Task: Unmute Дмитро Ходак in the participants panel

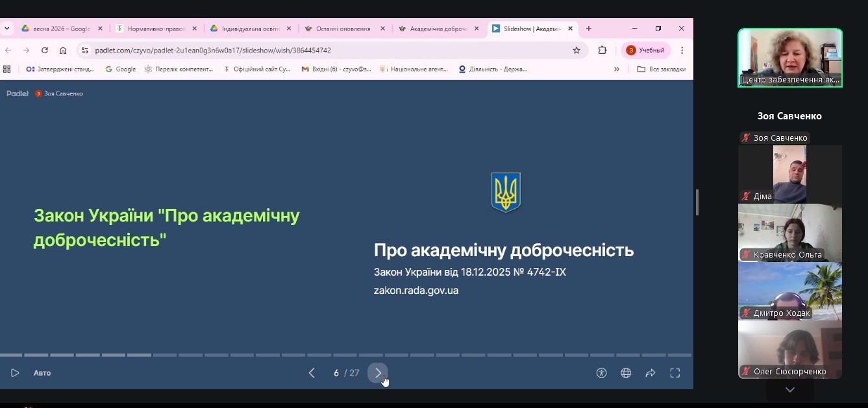Action: point(745,313)
